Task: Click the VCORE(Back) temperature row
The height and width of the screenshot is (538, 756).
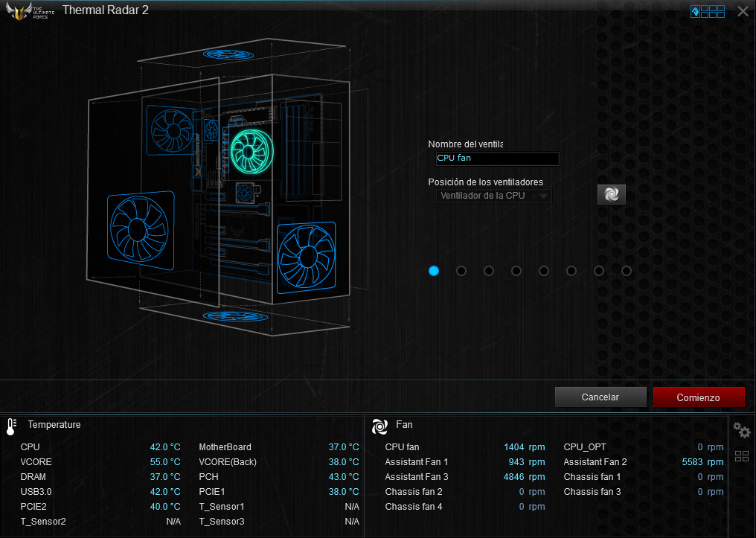Action: coord(279,462)
